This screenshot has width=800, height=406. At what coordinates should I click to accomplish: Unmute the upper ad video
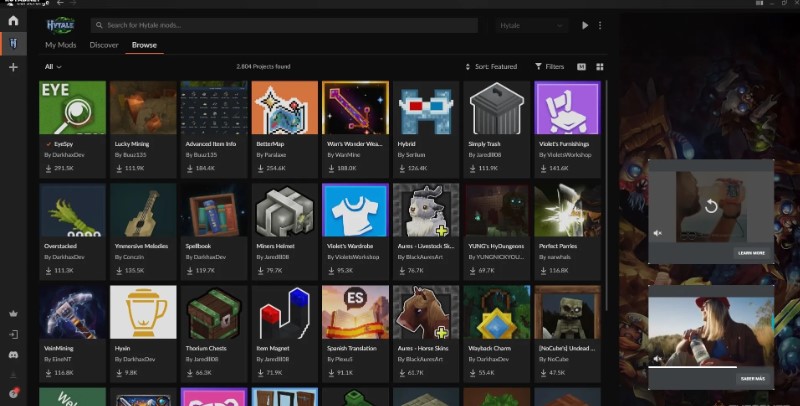658,233
